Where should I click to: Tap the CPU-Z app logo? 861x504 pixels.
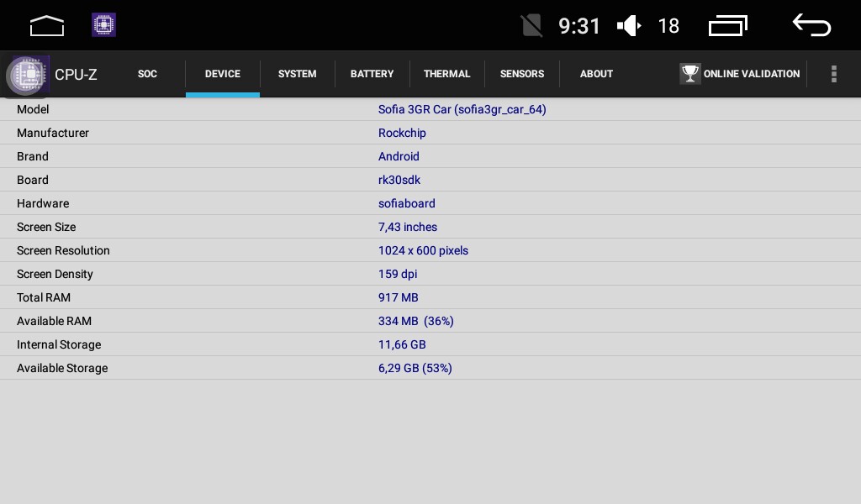(x=28, y=74)
